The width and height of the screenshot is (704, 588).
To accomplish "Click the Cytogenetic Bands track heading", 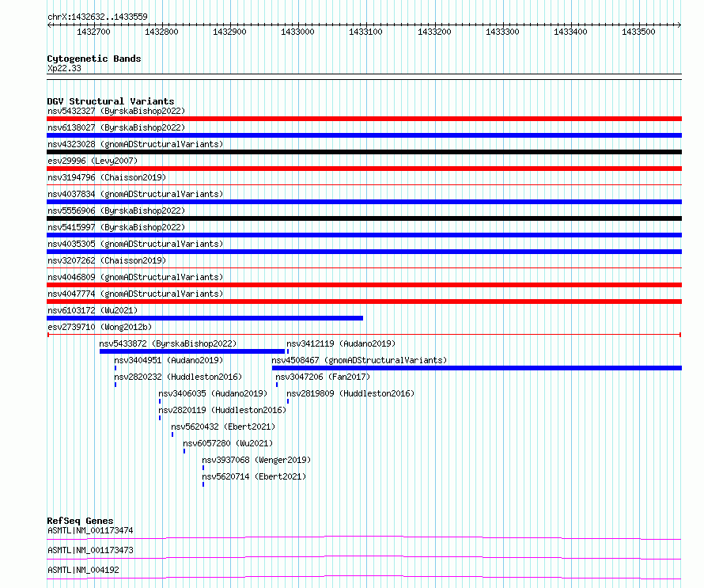I will coord(94,59).
